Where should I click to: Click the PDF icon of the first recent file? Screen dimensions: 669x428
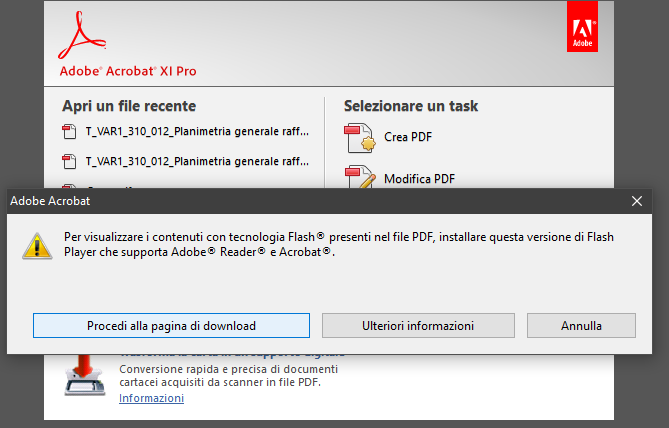click(69, 131)
